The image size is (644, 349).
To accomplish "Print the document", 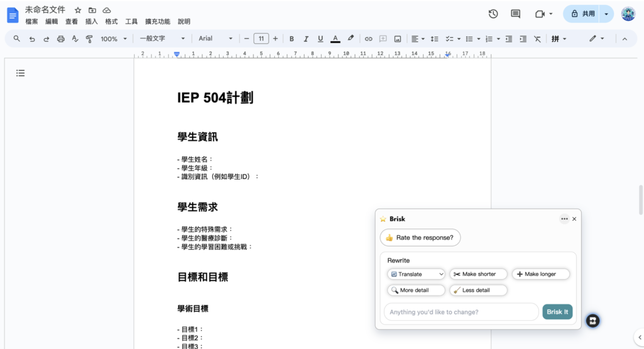I will click(61, 39).
